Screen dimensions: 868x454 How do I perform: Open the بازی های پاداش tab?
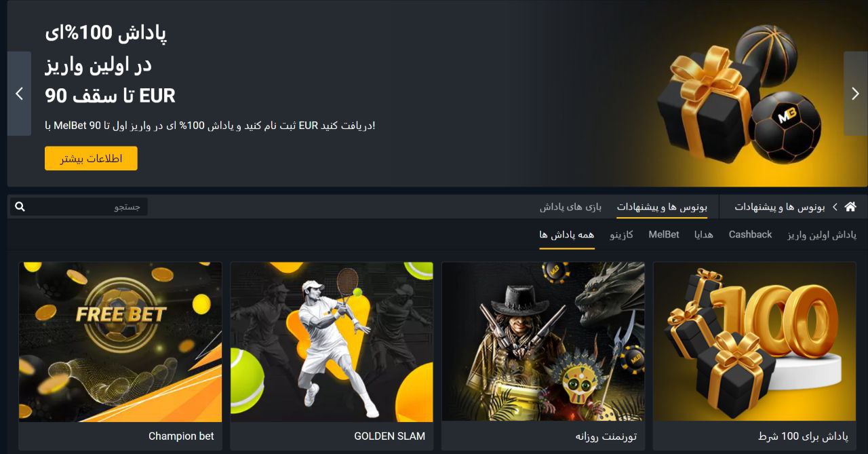point(571,206)
